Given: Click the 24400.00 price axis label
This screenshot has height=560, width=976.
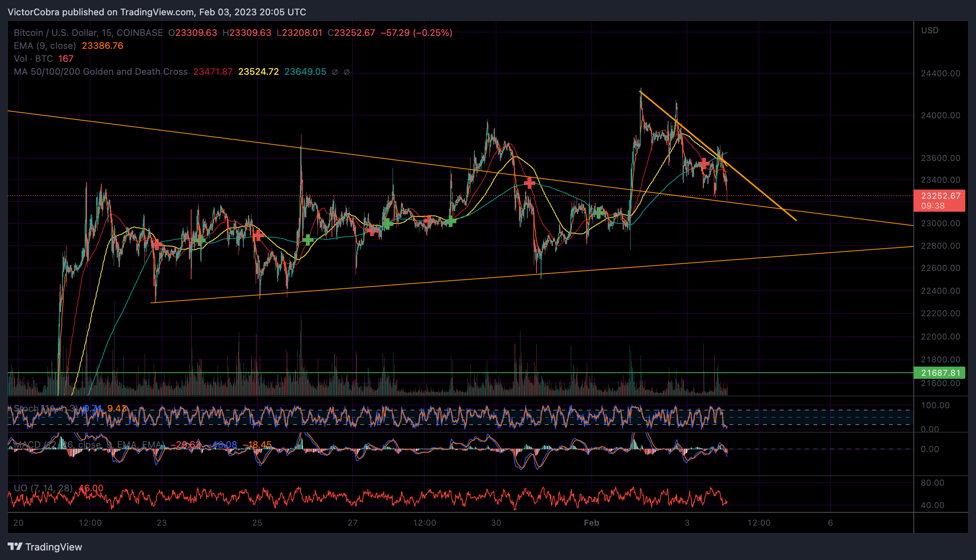Looking at the screenshot, I should [x=940, y=74].
